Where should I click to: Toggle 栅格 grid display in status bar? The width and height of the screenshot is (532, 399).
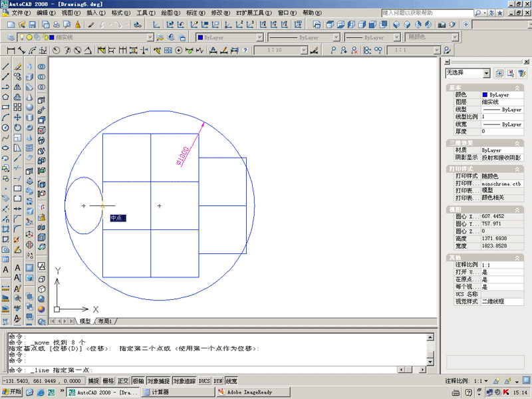[x=108, y=381]
